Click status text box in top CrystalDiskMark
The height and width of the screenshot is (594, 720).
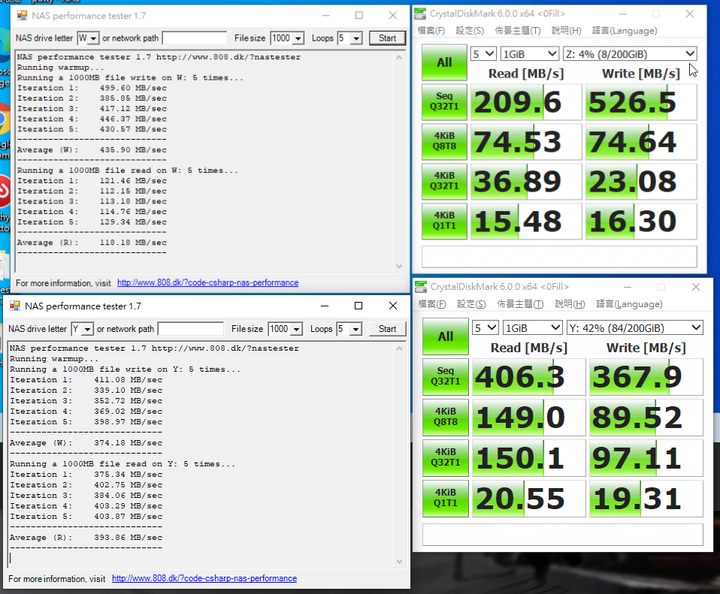(559, 257)
